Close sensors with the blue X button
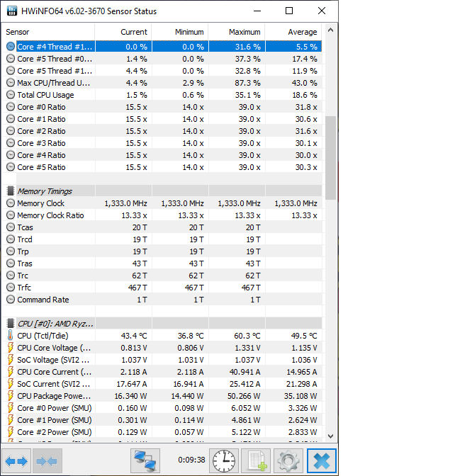 [x=321, y=461]
